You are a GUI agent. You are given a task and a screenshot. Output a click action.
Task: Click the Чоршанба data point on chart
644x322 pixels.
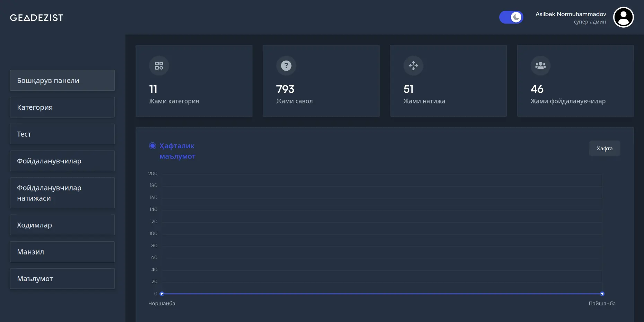(162, 294)
